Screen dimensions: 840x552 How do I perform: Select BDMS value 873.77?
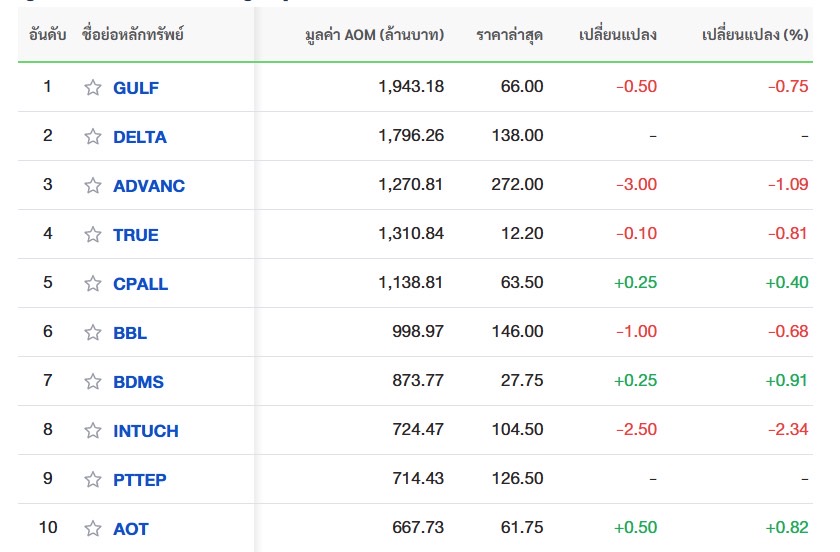418,381
